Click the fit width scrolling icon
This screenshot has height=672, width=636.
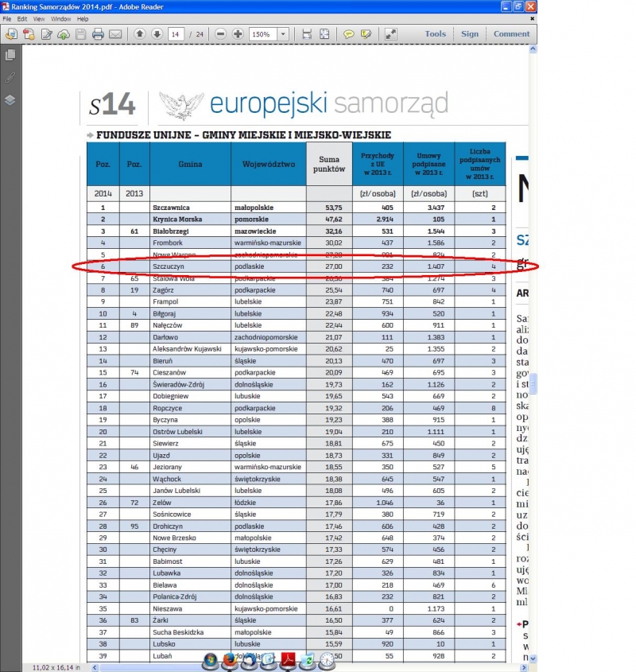point(307,34)
